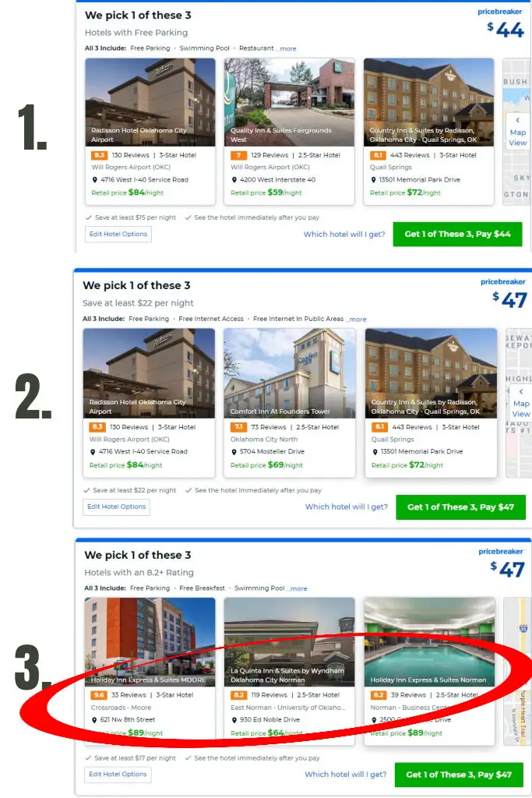This screenshot has height=798, width=532.
Task: Click location pin for 4716 West I-40 Service Road, first deal
Action: point(94,180)
